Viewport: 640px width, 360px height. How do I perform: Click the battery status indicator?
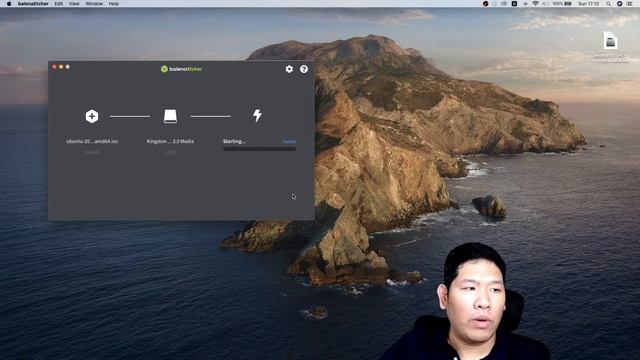[563, 4]
